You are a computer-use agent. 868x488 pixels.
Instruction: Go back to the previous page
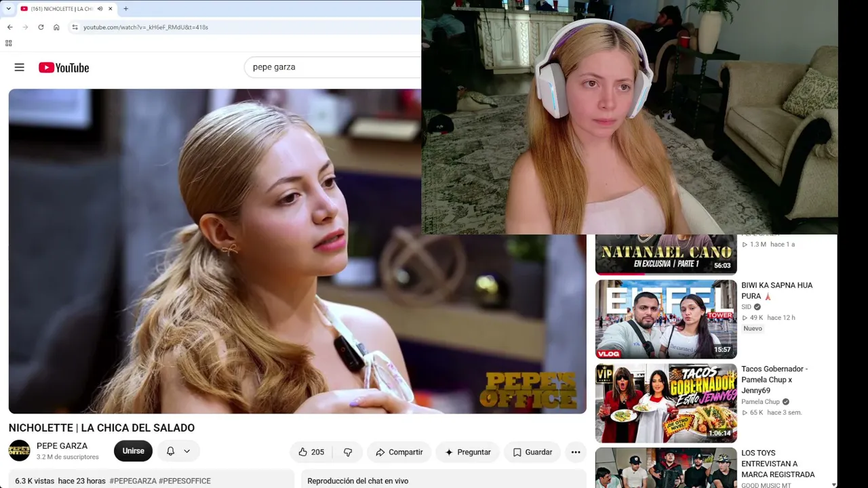(9, 27)
